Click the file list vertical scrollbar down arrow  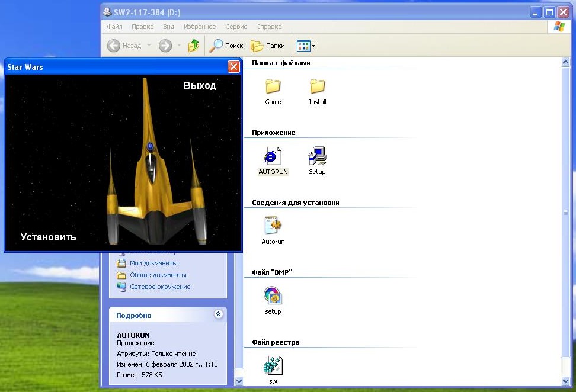click(x=566, y=382)
